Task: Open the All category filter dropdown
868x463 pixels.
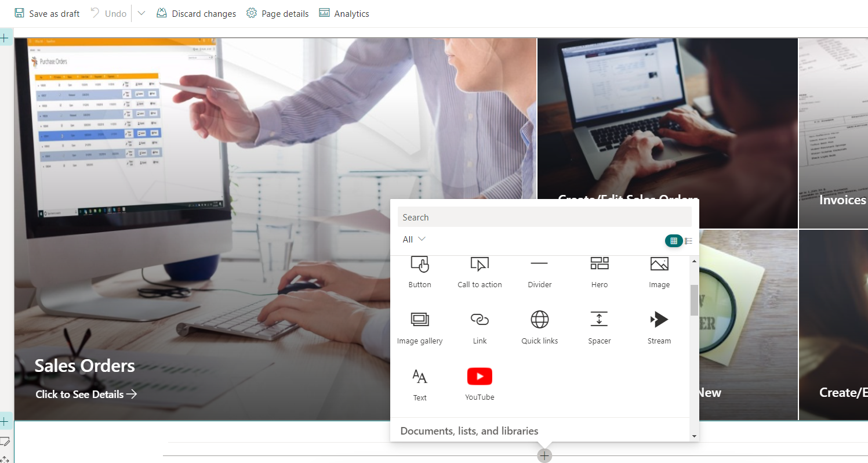Action: pyautogui.click(x=414, y=240)
